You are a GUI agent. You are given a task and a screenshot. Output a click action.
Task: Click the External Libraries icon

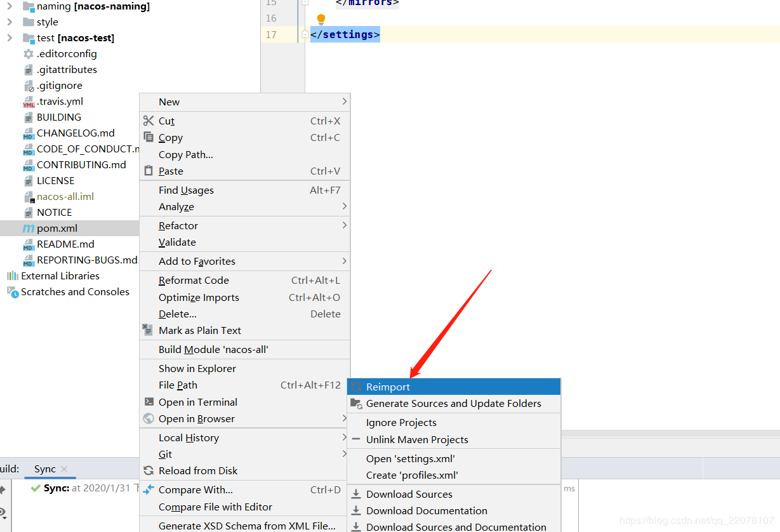13,276
